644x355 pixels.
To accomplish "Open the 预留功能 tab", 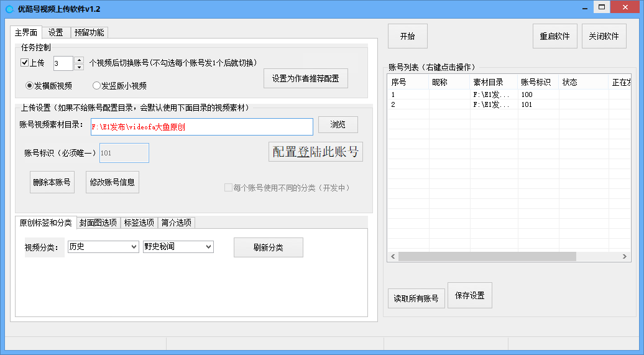I will pos(89,32).
